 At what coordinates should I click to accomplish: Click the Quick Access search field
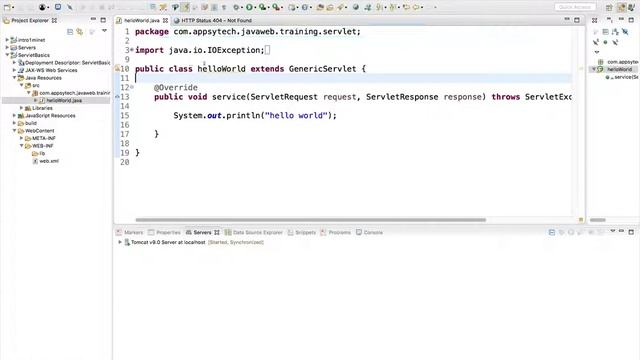[575, 7]
